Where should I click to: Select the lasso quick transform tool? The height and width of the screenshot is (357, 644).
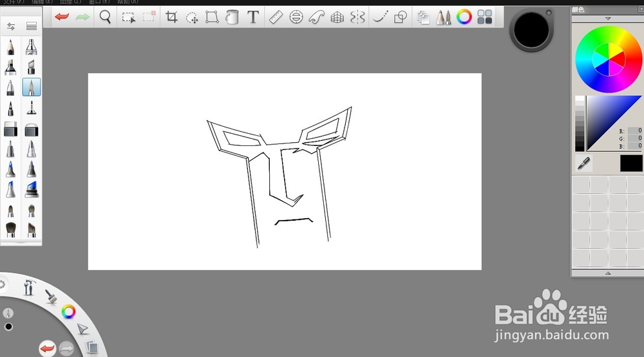pos(192,17)
